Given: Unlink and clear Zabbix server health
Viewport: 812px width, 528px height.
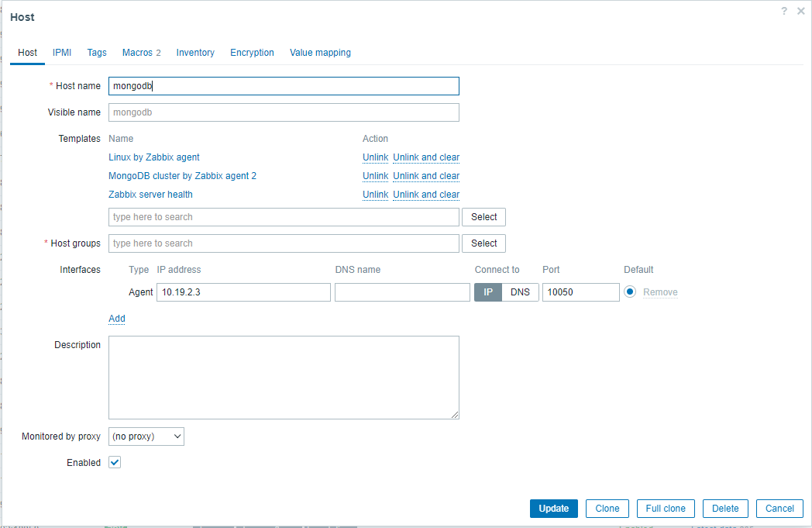Looking at the screenshot, I should coord(426,195).
